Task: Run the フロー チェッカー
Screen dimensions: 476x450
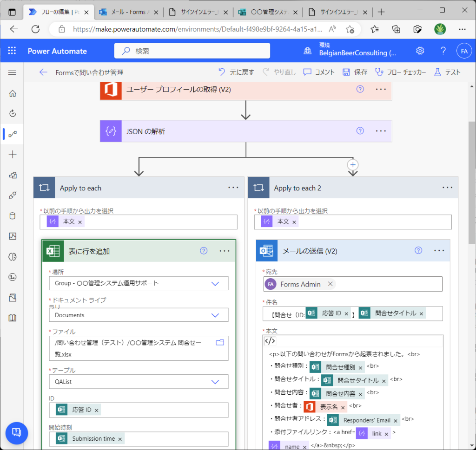Action: (x=400, y=72)
